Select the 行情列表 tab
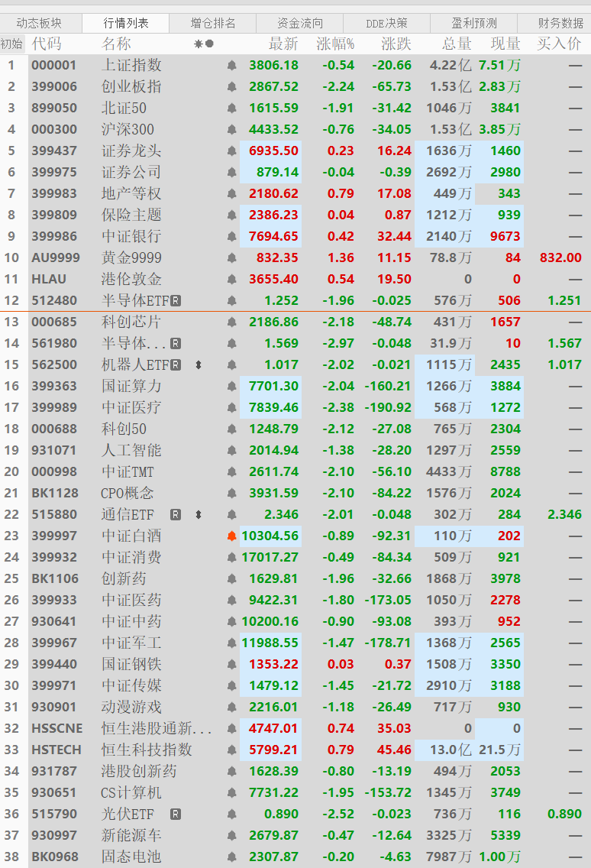 [126, 23]
